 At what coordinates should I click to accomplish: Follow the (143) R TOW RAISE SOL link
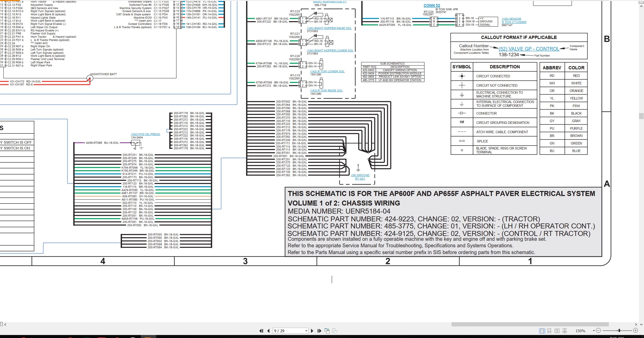click(326, 90)
